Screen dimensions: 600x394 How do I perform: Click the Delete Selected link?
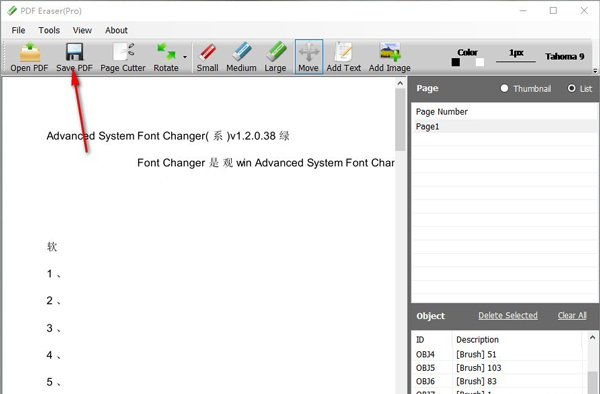508,315
